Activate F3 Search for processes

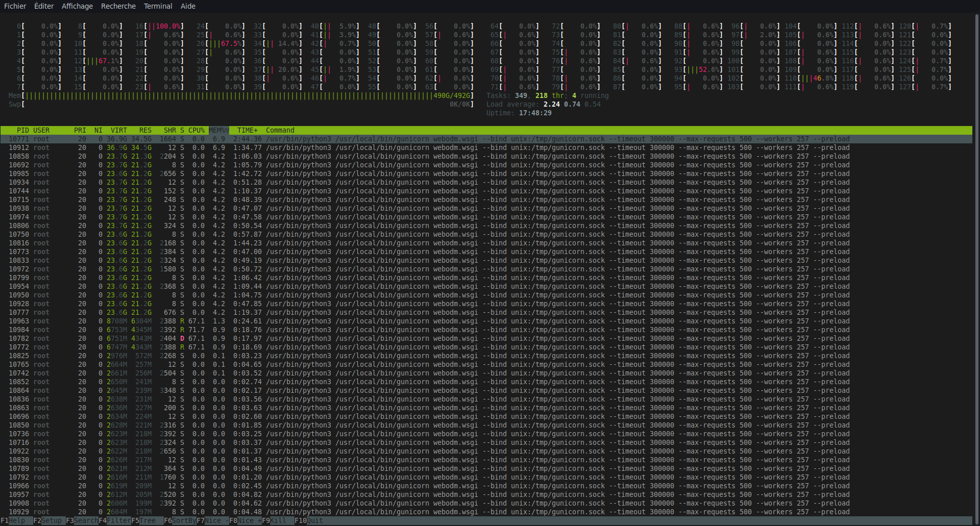[x=82, y=520]
